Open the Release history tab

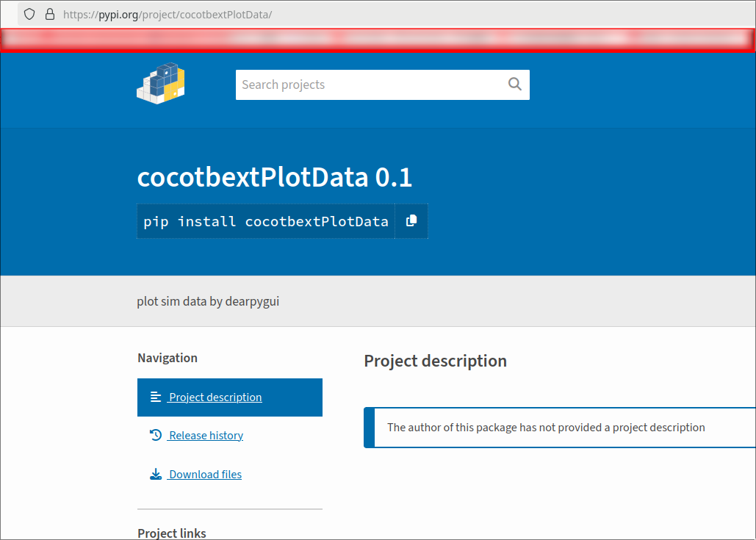[x=206, y=436]
